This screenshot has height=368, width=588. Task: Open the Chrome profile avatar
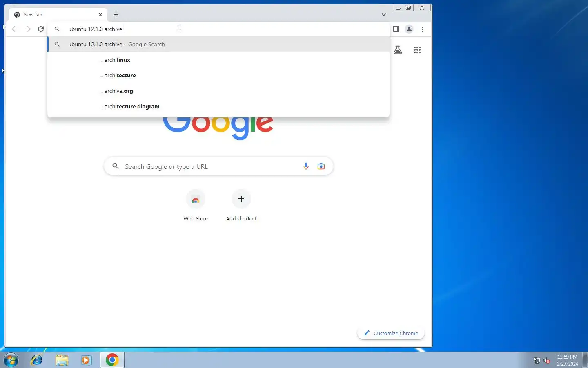click(409, 29)
